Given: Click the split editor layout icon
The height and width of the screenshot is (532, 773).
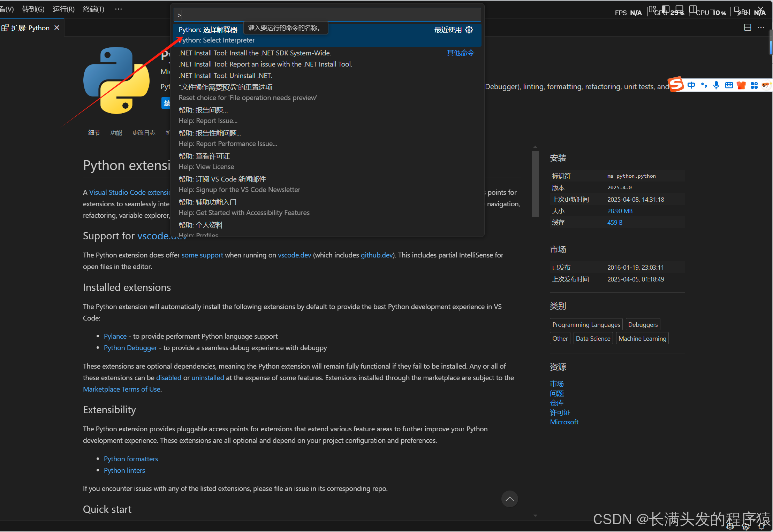Looking at the screenshot, I should coord(747,28).
